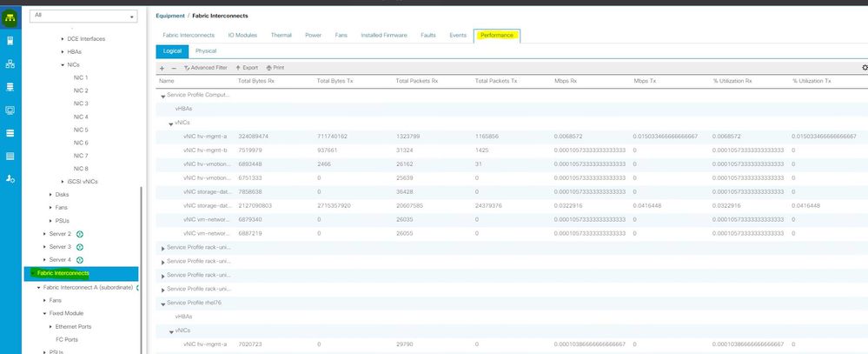Expand the Disks tree node
The height and width of the screenshot is (354, 868).
point(50,195)
